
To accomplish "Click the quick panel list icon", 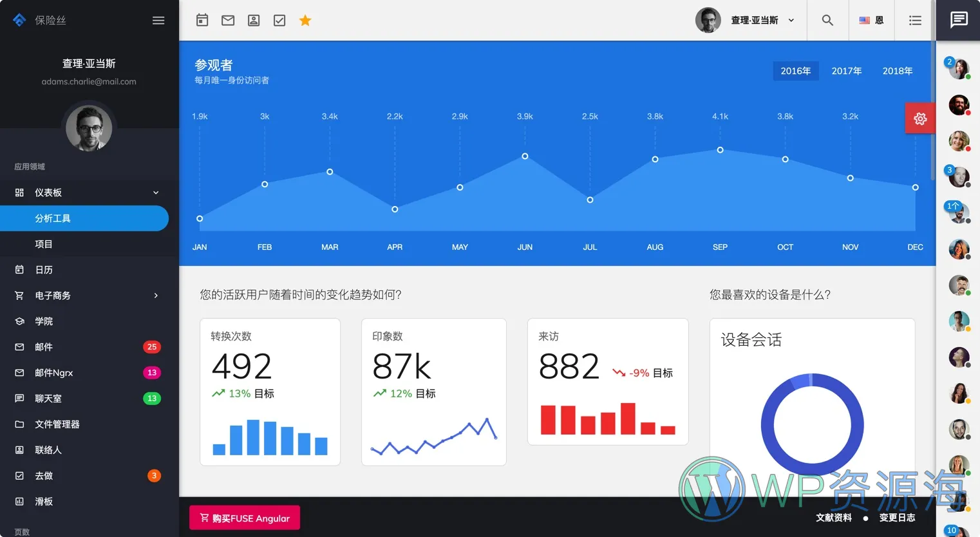I will point(915,20).
